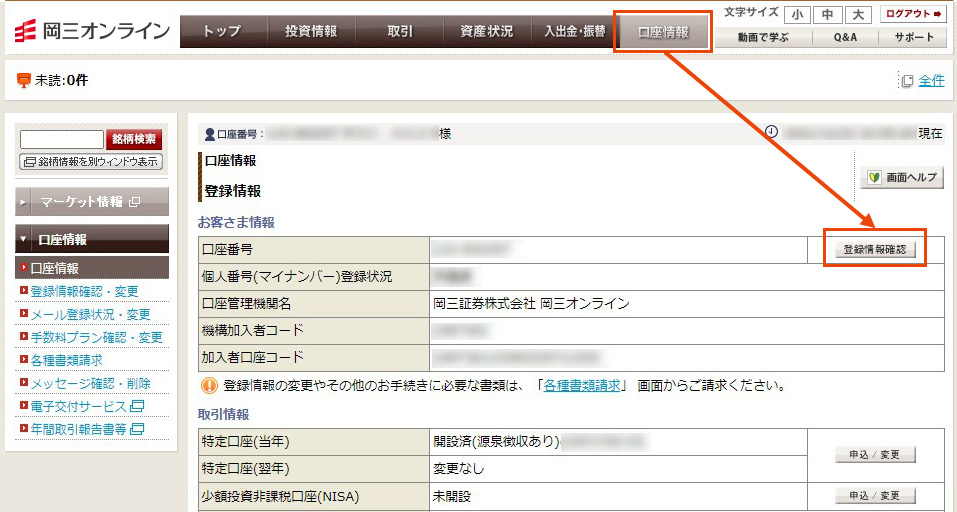The height and width of the screenshot is (512, 957).
Task: Set text size to 小
Action: click(798, 15)
